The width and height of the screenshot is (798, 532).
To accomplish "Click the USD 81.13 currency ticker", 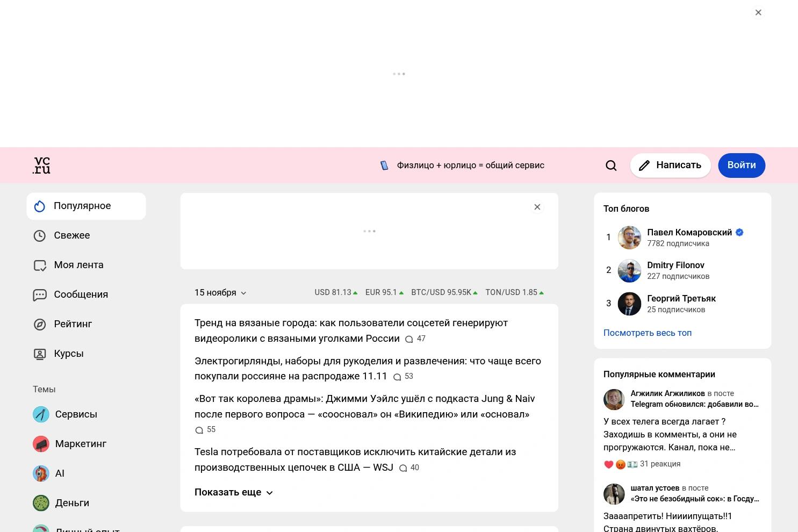I will [334, 292].
